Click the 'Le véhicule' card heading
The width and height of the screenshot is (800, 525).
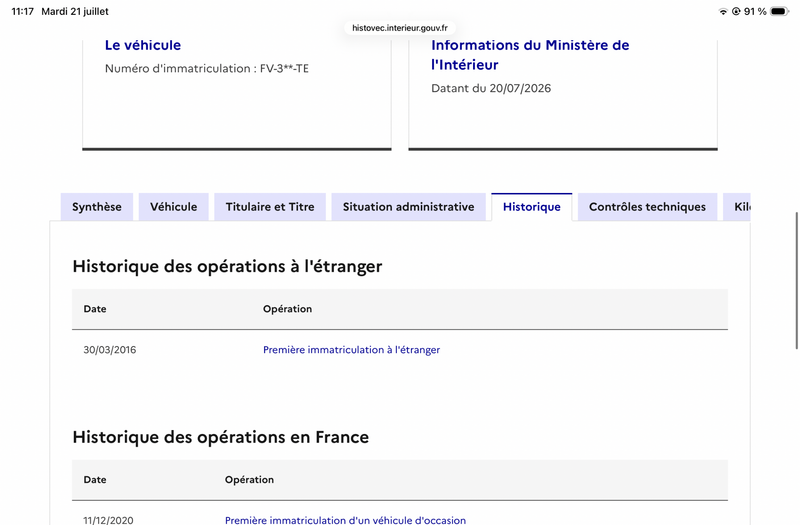[143, 45]
